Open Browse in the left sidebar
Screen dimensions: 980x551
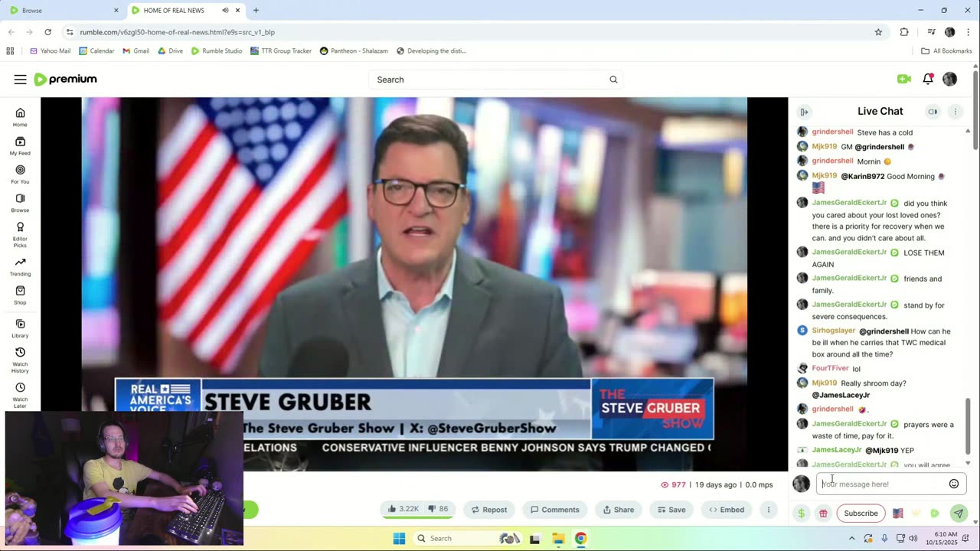[x=20, y=203]
